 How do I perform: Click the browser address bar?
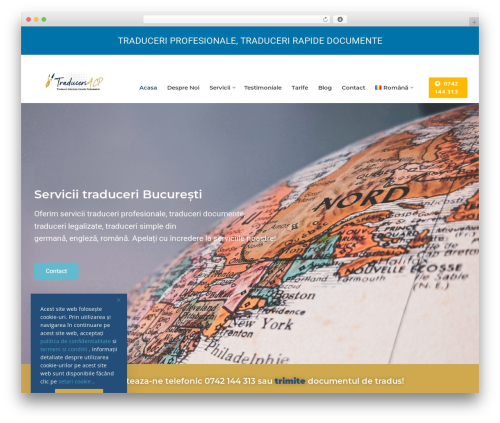[237, 19]
